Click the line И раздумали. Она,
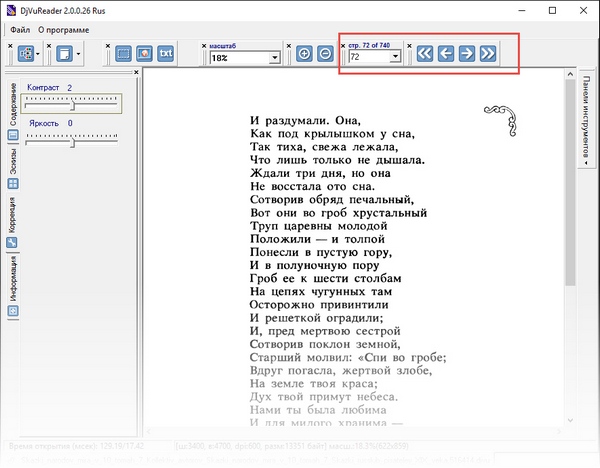This screenshot has width=600, height=468. [305, 121]
